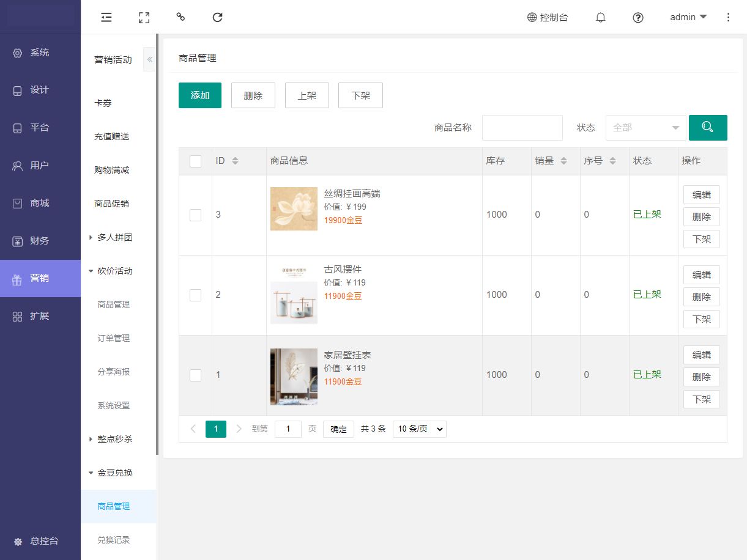Click the green search magnifier button
The width and height of the screenshot is (747, 560).
click(708, 128)
